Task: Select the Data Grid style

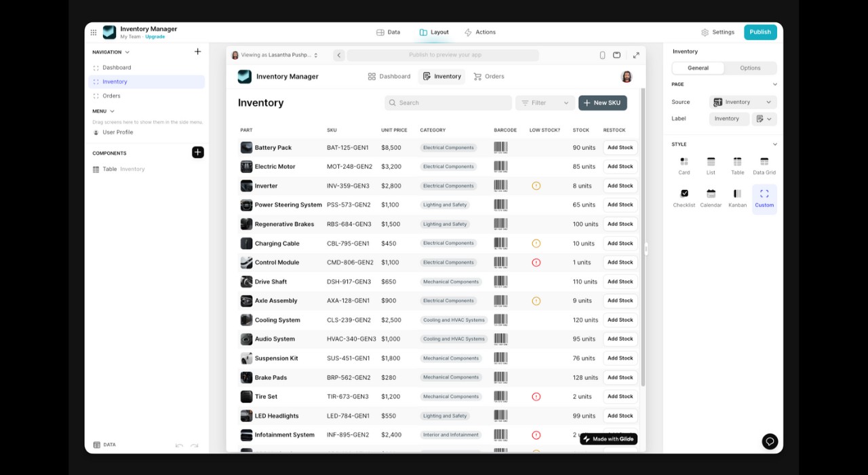Action: [x=764, y=166]
